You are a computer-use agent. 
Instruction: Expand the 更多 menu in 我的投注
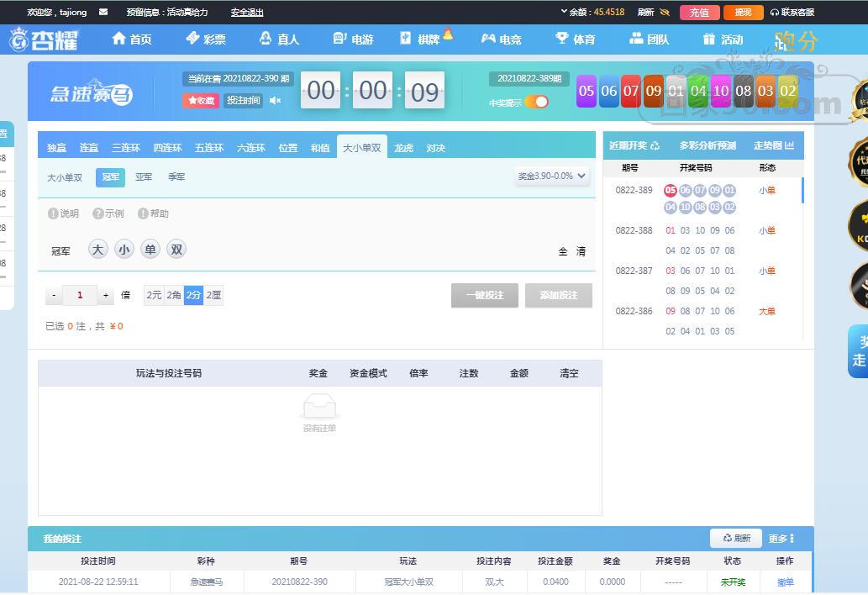pyautogui.click(x=781, y=539)
